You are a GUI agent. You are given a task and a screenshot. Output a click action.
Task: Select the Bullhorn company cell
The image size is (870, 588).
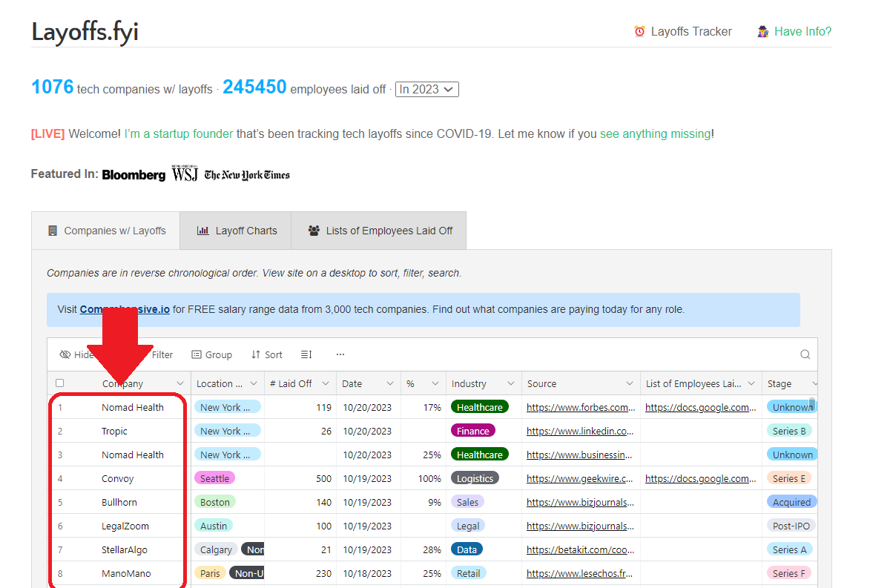click(119, 503)
